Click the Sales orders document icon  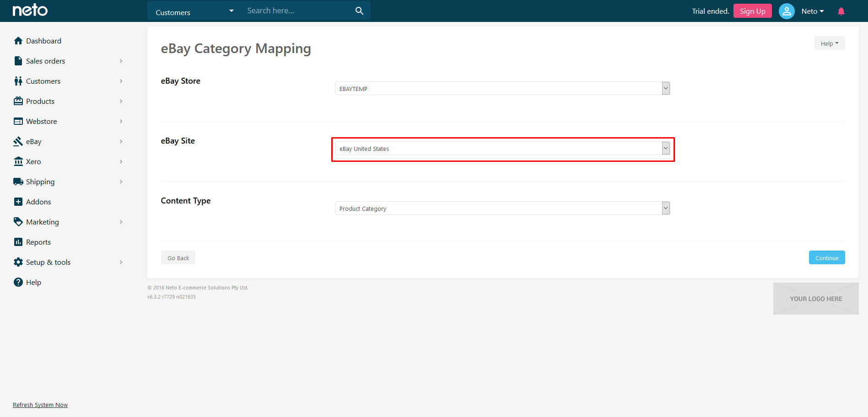tap(18, 61)
